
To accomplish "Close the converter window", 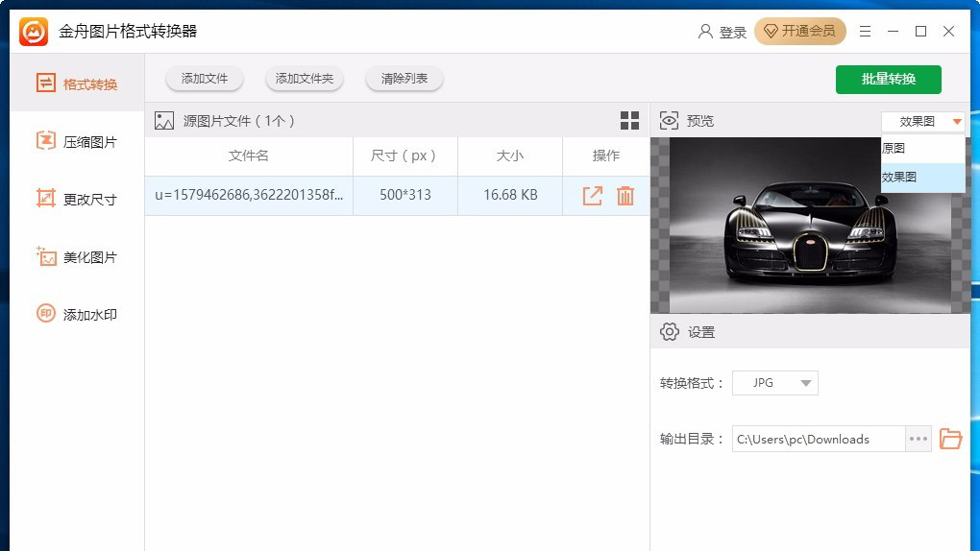I will pos(948,32).
